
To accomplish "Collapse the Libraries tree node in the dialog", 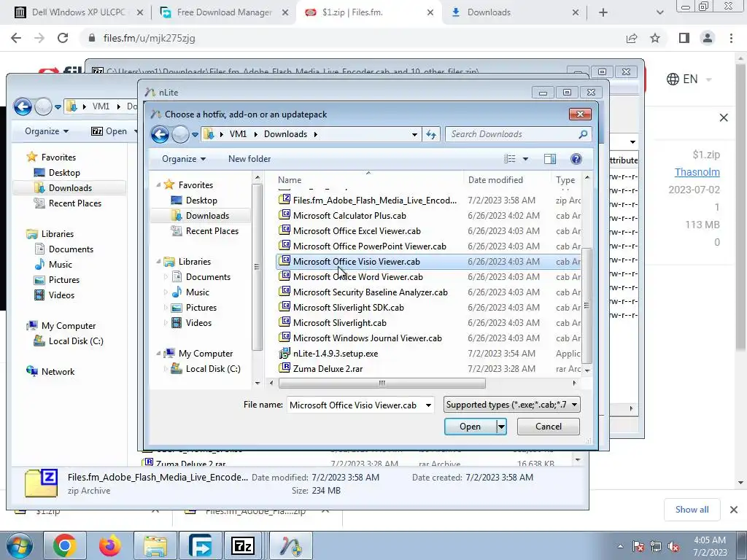I will coord(158,262).
